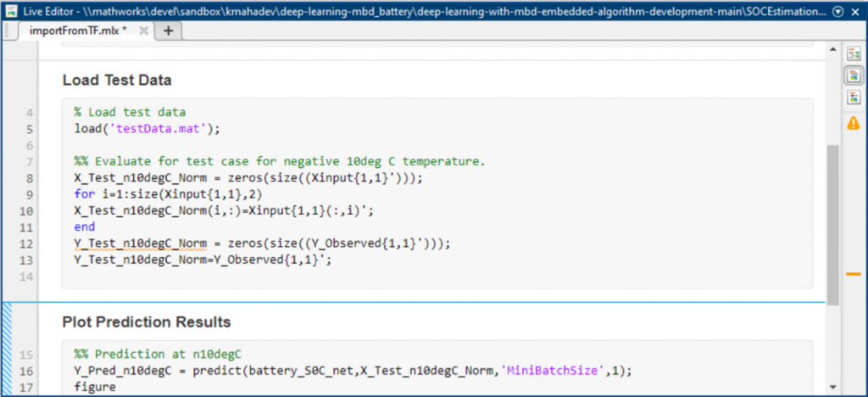Click the vertical scrollbar thumb
This screenshot has height=397, width=868.
click(832, 221)
